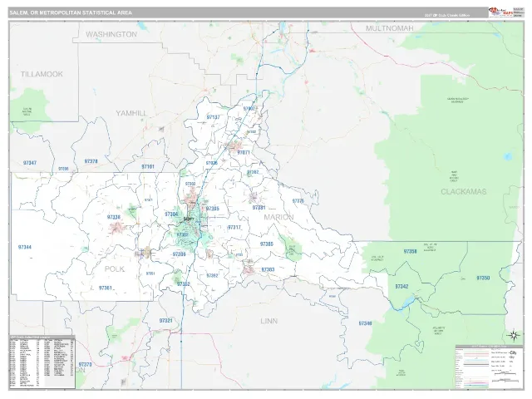The height and width of the screenshot is (399, 532).
Task: Select the TILLAMOOK county label
Action: point(42,74)
